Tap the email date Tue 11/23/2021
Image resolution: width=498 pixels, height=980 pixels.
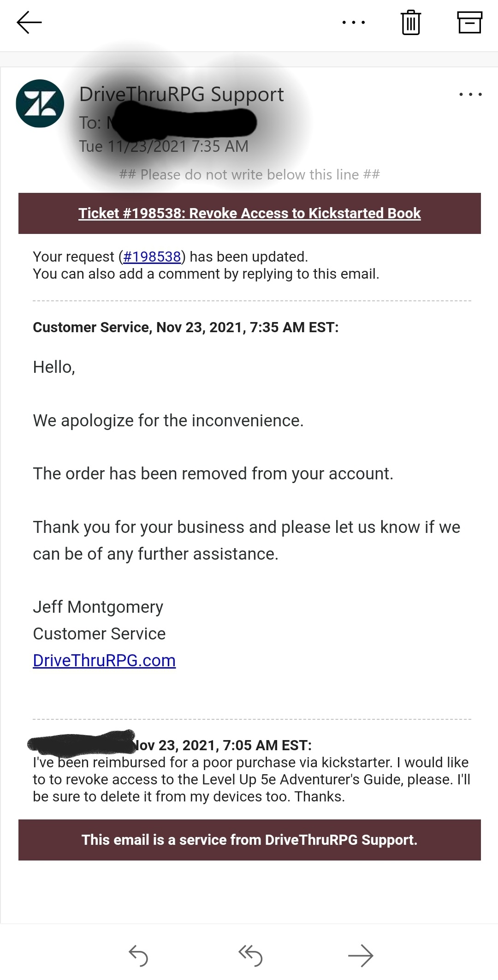pos(164,147)
